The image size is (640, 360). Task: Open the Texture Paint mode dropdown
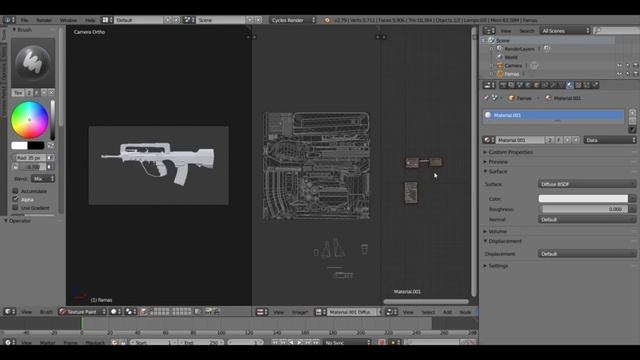(x=82, y=312)
